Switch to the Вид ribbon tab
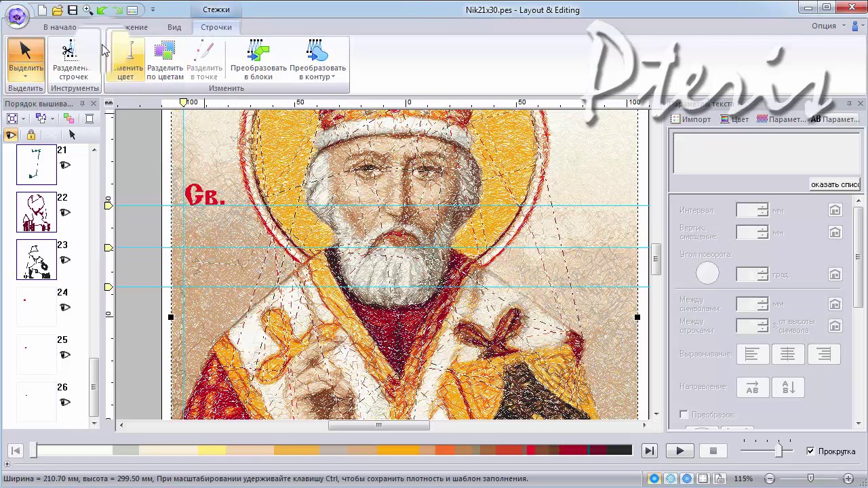This screenshot has height=488, width=868. click(x=174, y=27)
